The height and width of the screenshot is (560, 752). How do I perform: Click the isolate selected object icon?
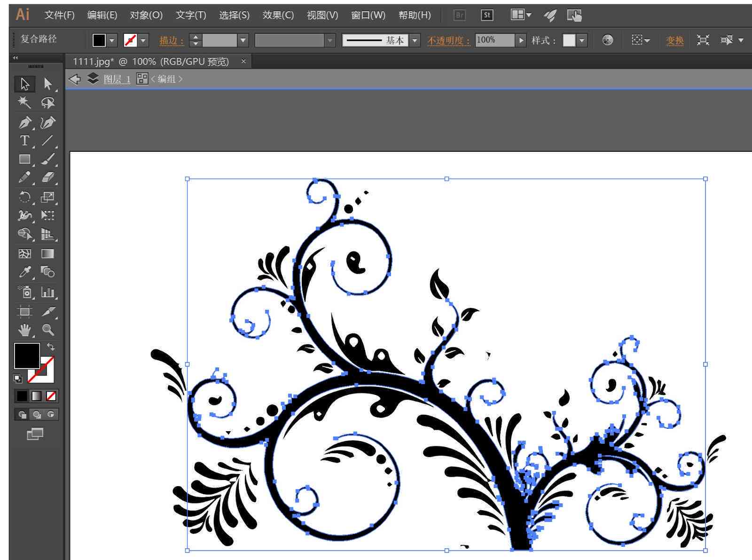pyautogui.click(x=703, y=40)
